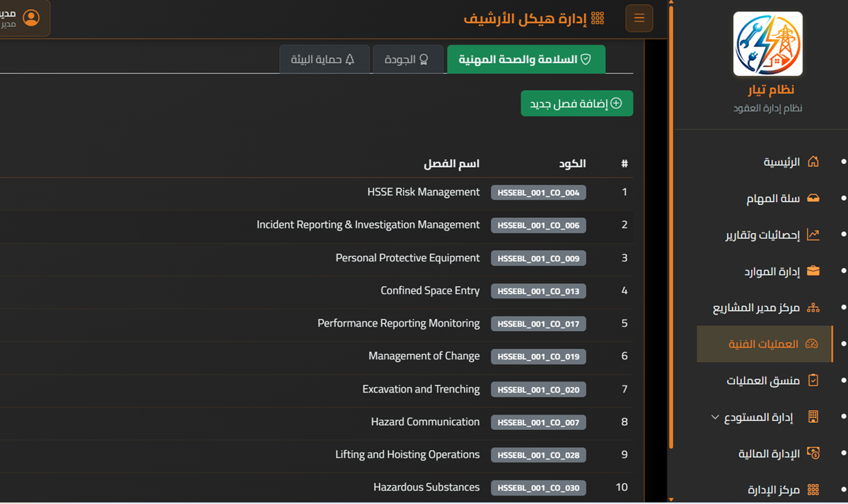
Task: Click the code badge HSSEBL_001_CO_019
Action: [x=539, y=357]
